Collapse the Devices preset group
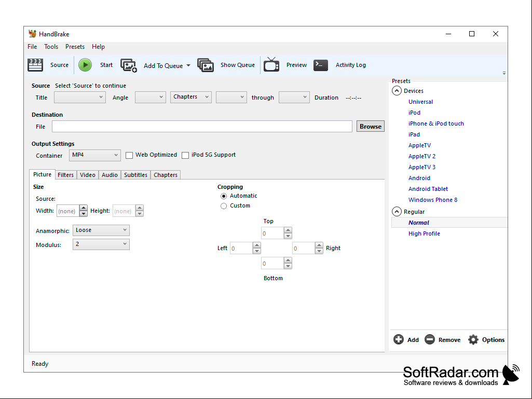 click(x=397, y=91)
